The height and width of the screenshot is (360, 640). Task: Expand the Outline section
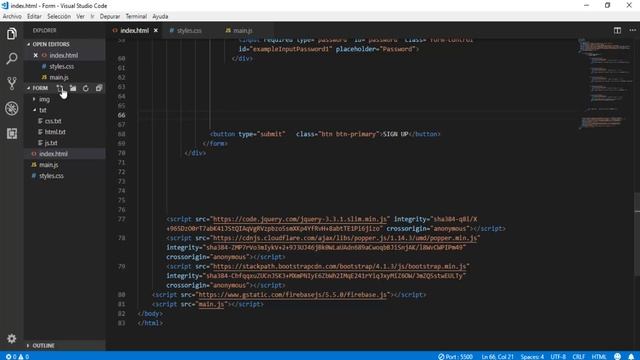pos(64,346)
